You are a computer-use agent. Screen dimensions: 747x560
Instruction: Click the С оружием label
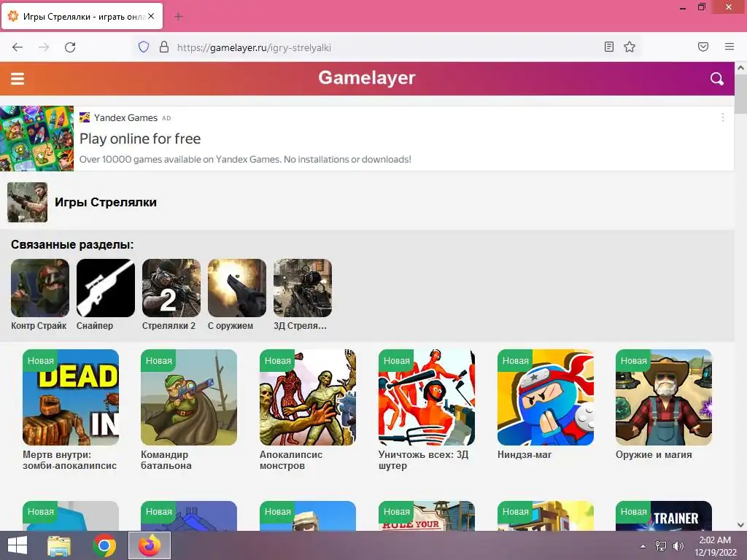pos(231,326)
